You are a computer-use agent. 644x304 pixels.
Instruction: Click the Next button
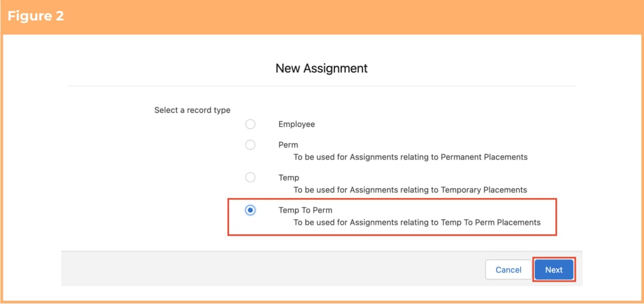pyautogui.click(x=553, y=270)
